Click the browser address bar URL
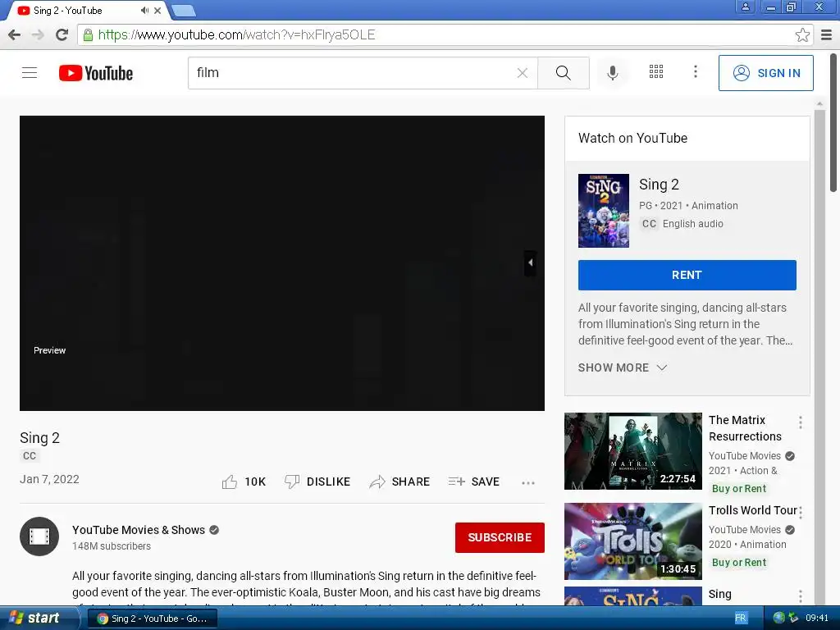Image resolution: width=840 pixels, height=630 pixels. tap(236, 34)
